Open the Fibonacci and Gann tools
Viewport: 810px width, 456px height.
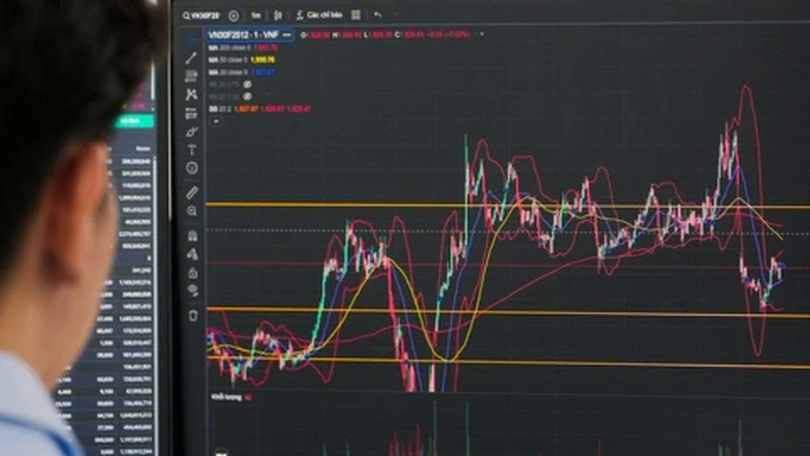pyautogui.click(x=192, y=76)
